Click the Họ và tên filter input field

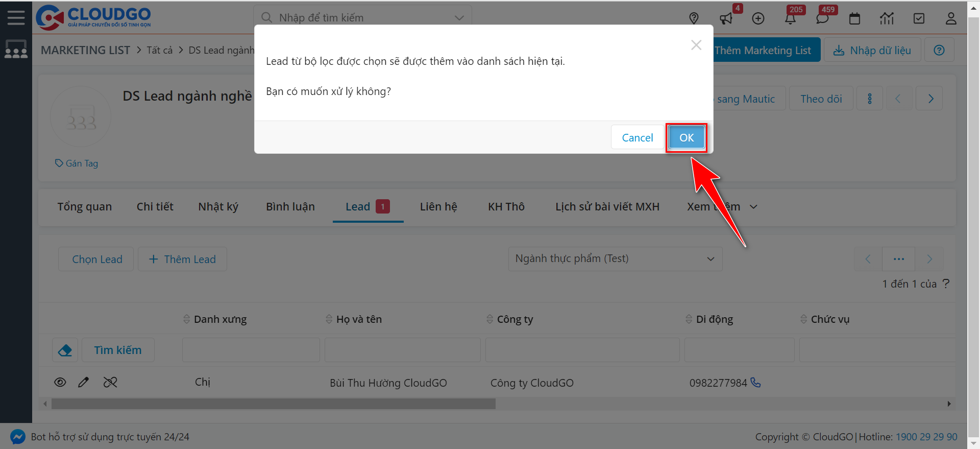pos(402,350)
